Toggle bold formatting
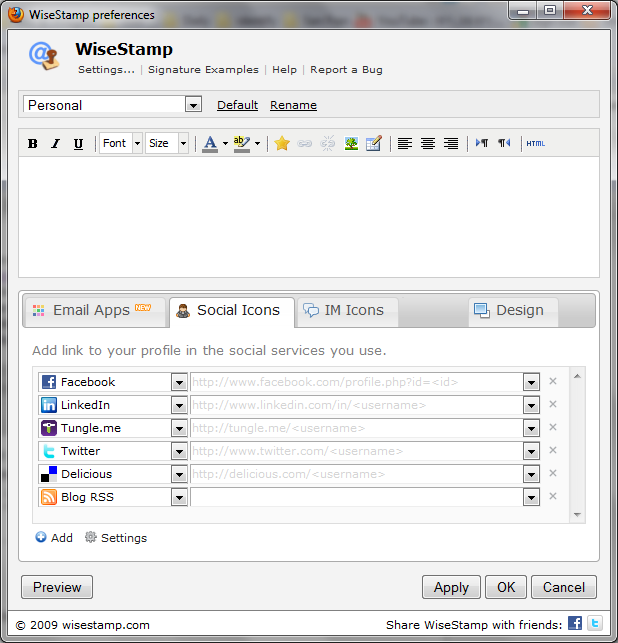Viewport: 618px width, 643px height. pyautogui.click(x=32, y=144)
